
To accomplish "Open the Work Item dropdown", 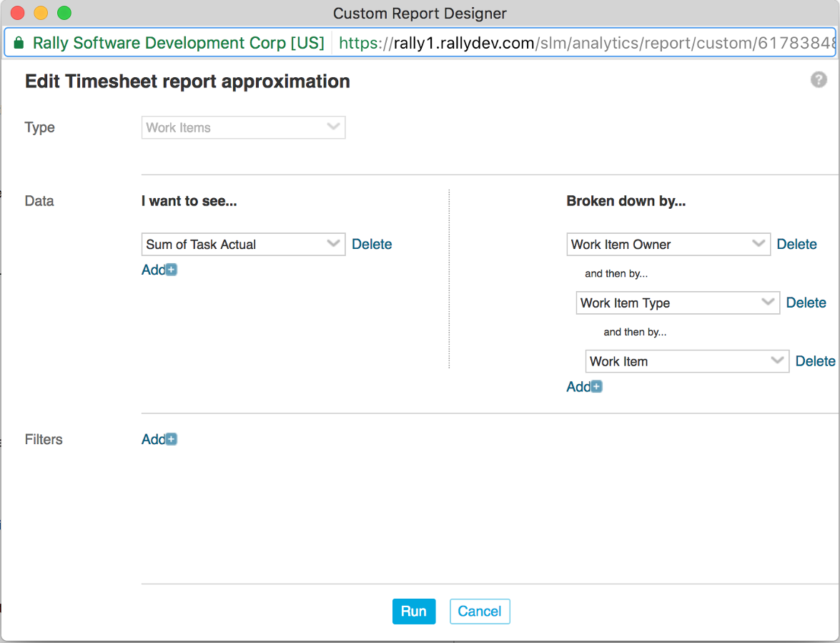I will [x=686, y=361].
